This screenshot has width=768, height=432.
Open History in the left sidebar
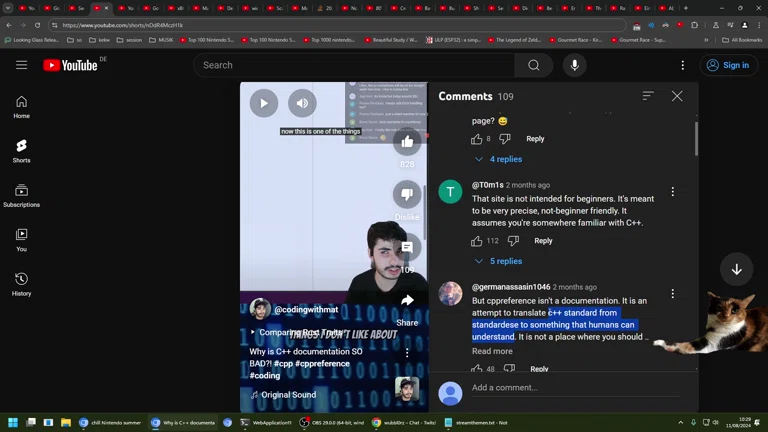[x=21, y=284]
